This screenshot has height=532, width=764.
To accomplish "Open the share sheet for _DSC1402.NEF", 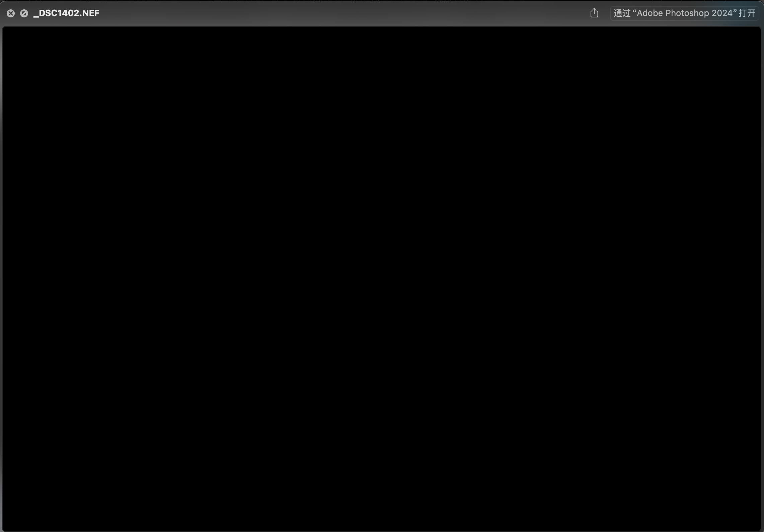I will point(594,13).
